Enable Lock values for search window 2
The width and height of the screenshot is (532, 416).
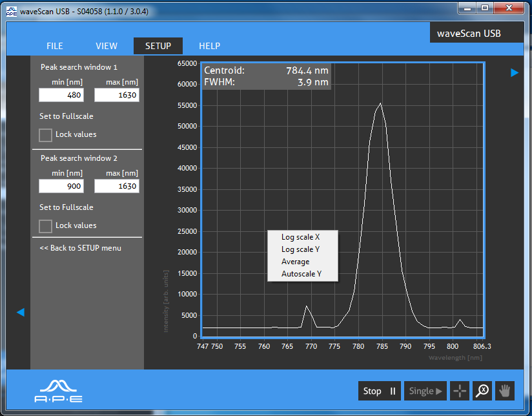45,226
